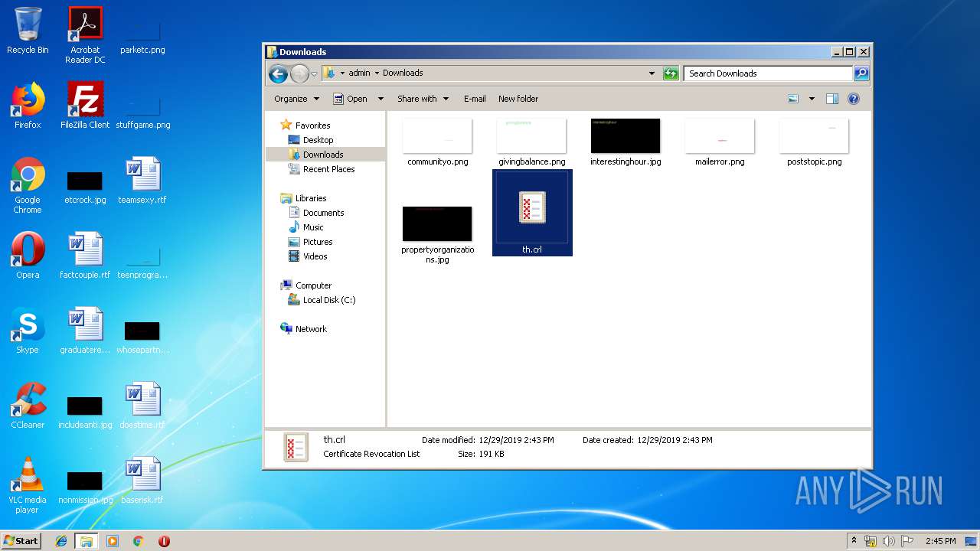
Task: Select includeanti.jpg desktop file
Action: (85, 412)
